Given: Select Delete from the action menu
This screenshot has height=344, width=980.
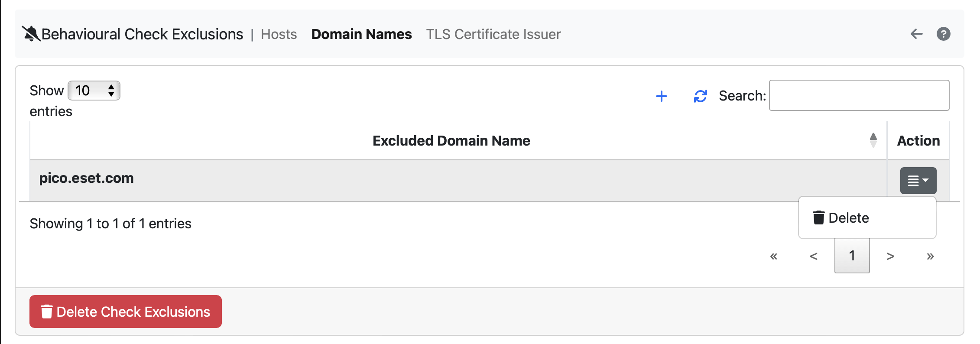Looking at the screenshot, I should tap(848, 217).
